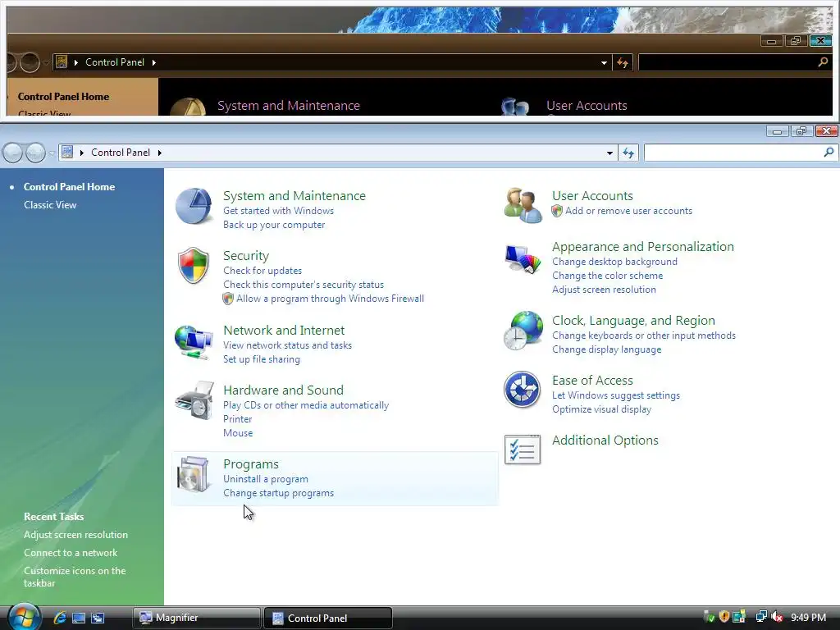Click the refresh icon in the magnified top view

(x=623, y=62)
